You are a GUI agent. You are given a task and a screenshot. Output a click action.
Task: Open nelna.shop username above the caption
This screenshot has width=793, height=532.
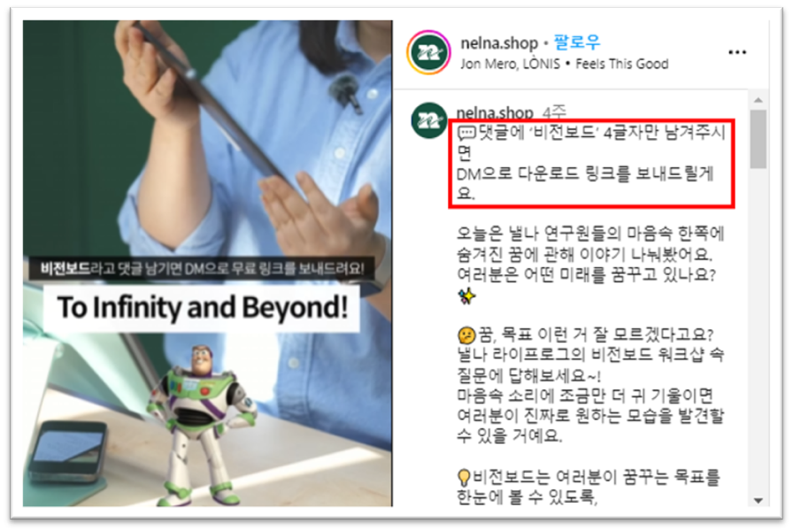[495, 112]
